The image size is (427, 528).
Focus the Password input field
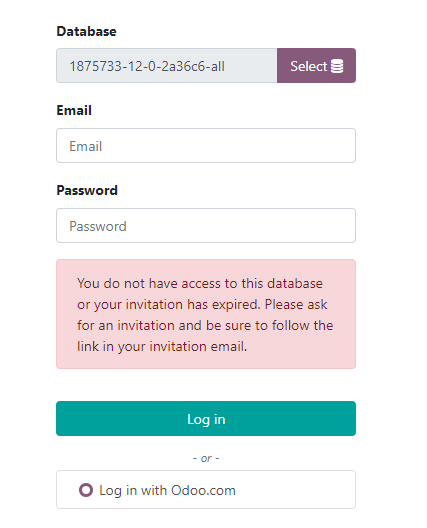[x=206, y=225]
